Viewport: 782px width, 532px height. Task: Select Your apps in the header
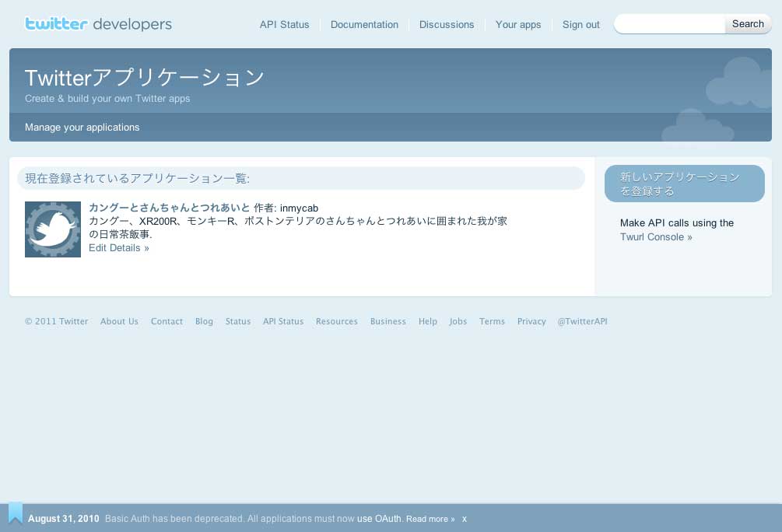tap(518, 25)
